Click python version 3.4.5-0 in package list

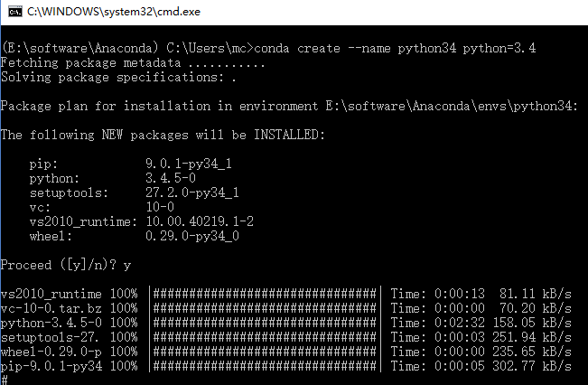click(171, 178)
